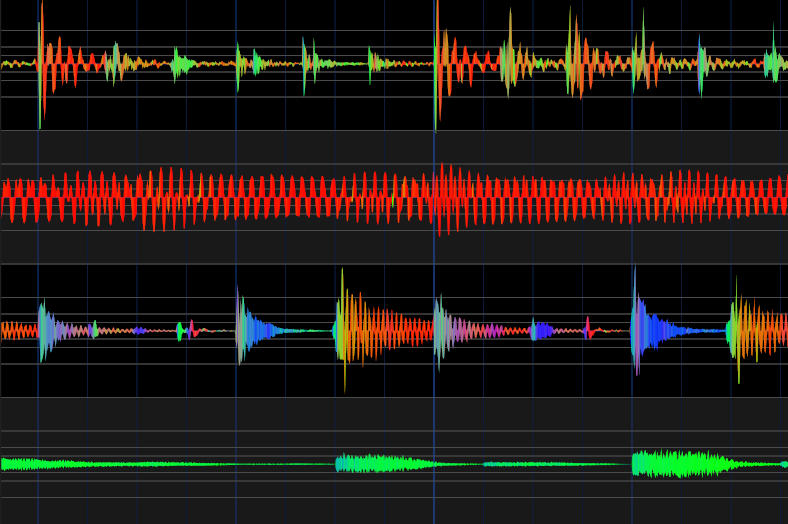This screenshot has height=524, width=788.
Task: Seek to the first blue hit in third waveform
Action: tap(243, 329)
